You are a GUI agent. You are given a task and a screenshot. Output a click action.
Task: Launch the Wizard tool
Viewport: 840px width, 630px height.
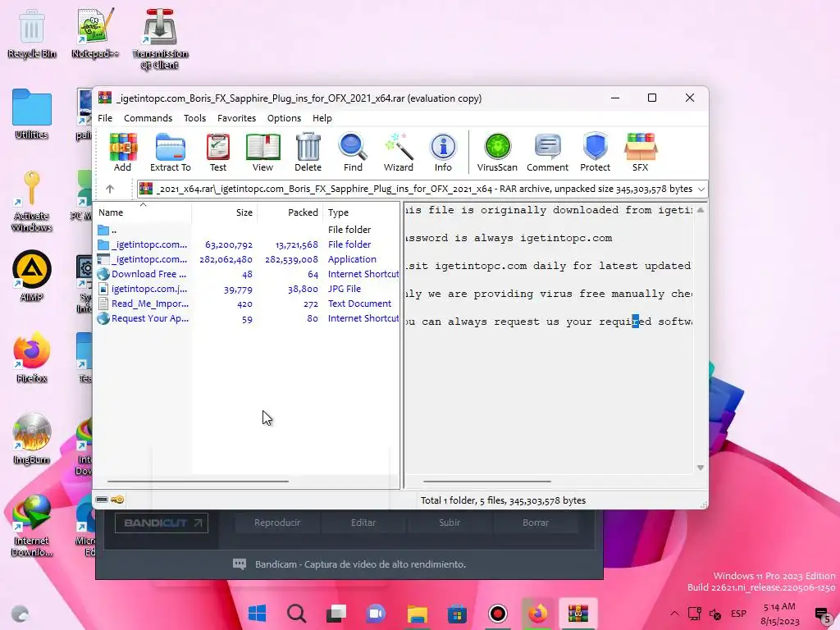coord(399,152)
